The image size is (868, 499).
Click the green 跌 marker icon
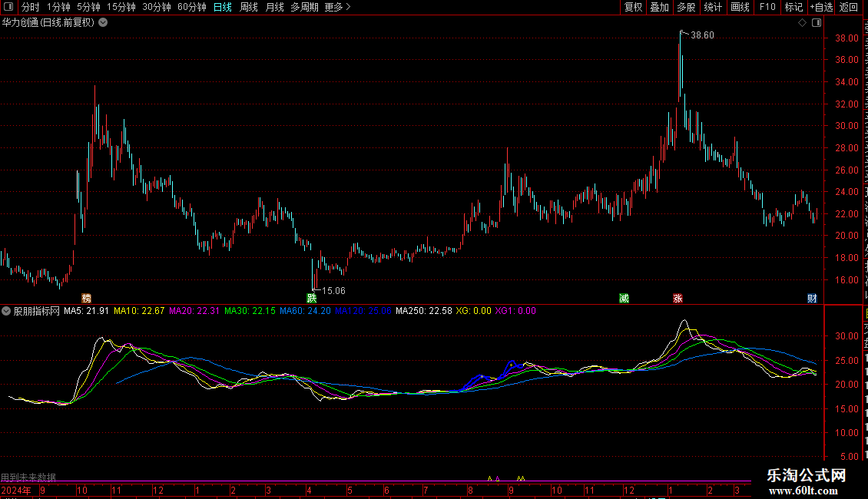click(312, 298)
